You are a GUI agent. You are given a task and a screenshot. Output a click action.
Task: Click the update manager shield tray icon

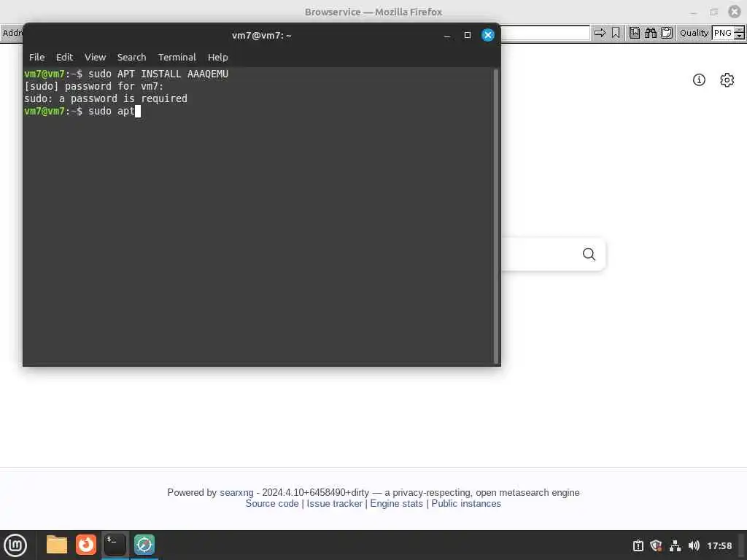pyautogui.click(x=656, y=545)
